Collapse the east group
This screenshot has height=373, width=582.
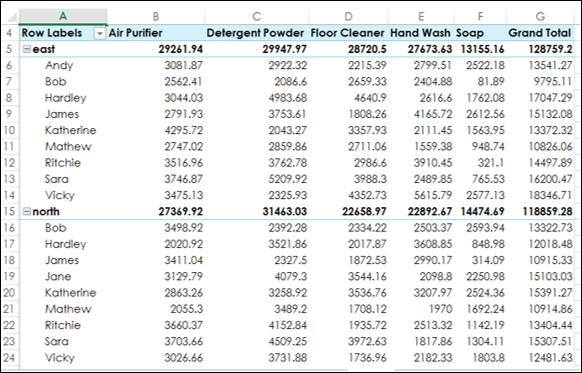(x=27, y=49)
